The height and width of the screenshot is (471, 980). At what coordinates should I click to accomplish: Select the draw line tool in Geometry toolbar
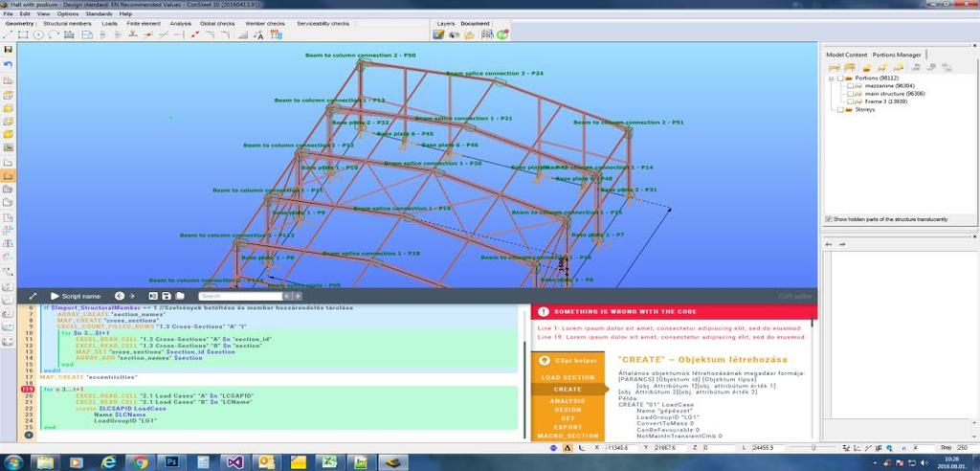click(8, 34)
